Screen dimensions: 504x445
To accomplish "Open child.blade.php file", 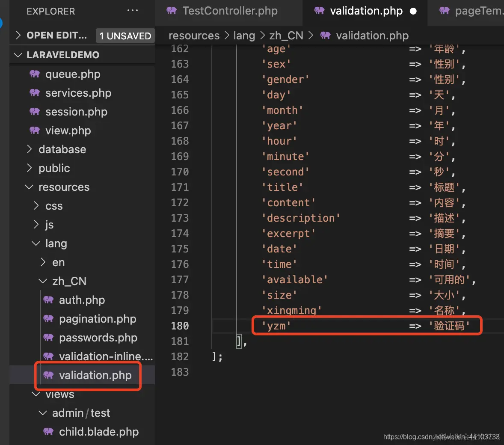I will 99,431.
